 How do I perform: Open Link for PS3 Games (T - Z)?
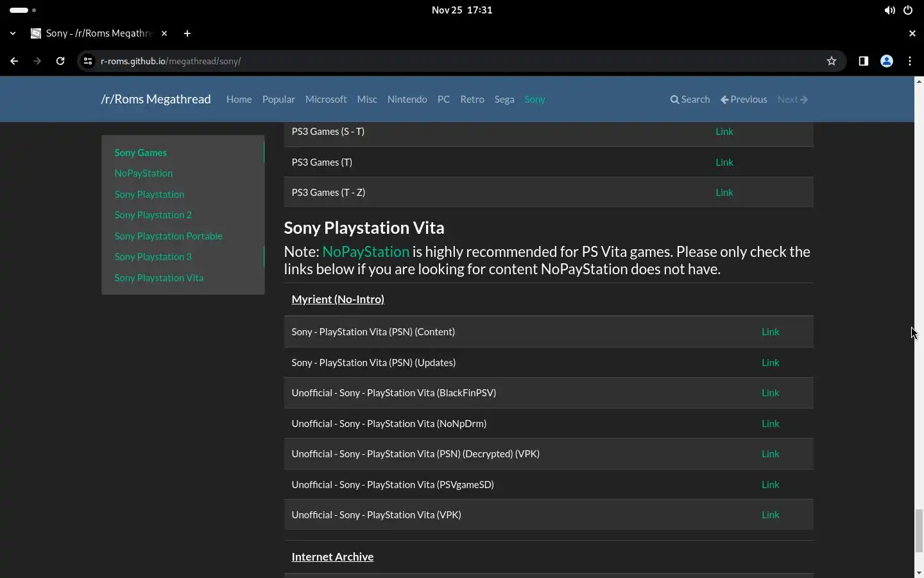pyautogui.click(x=724, y=192)
